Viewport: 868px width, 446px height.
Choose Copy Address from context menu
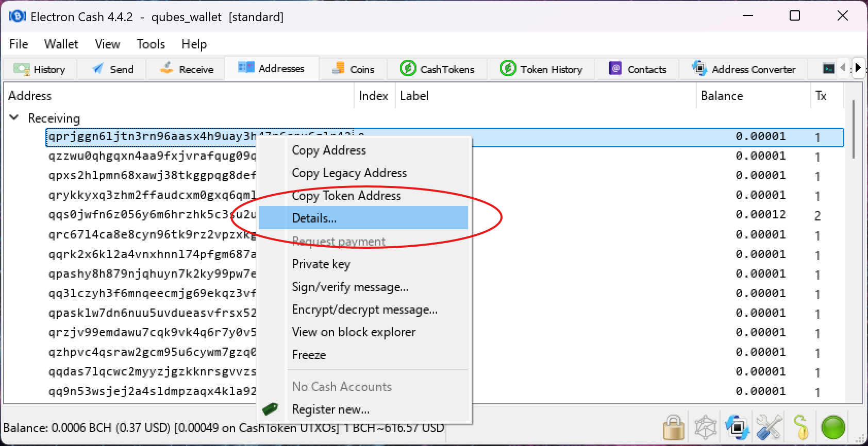click(x=363, y=150)
